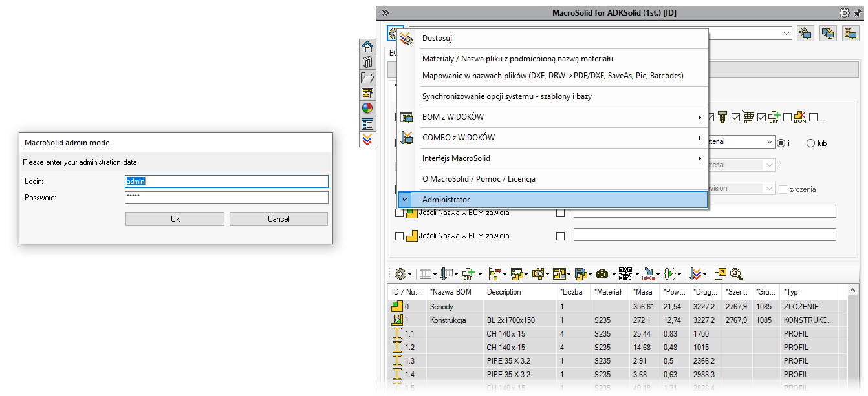The height and width of the screenshot is (396, 868).
Task: Open the file explorer folder tab
Action: click(367, 78)
